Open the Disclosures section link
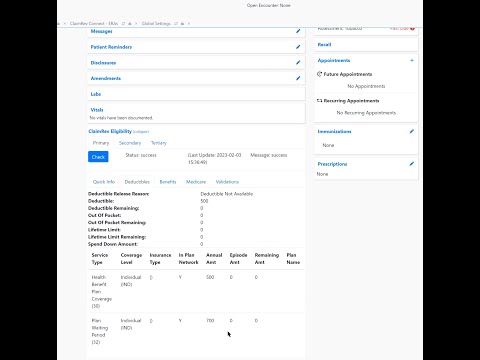 pos(103,63)
